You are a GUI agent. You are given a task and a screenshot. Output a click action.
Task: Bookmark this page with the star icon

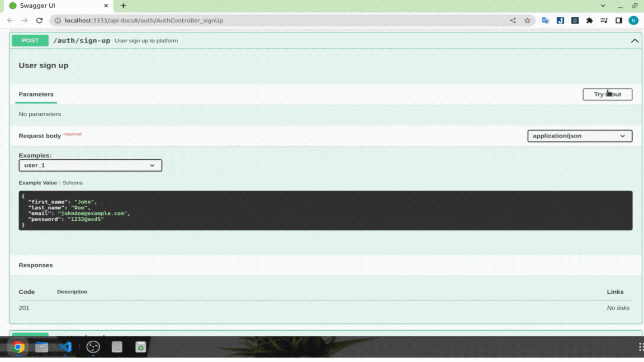[x=527, y=21]
